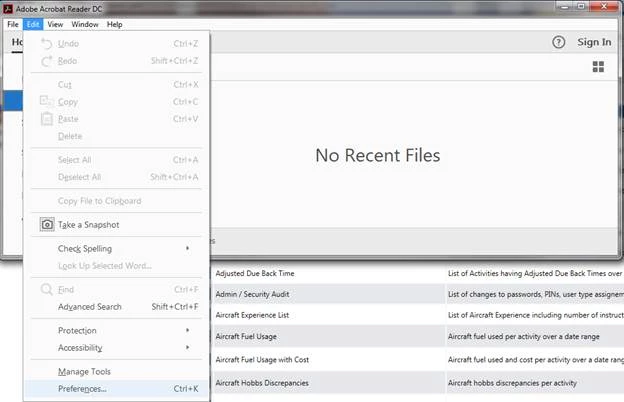Open the Help menu
The image size is (624, 402).
point(115,24)
